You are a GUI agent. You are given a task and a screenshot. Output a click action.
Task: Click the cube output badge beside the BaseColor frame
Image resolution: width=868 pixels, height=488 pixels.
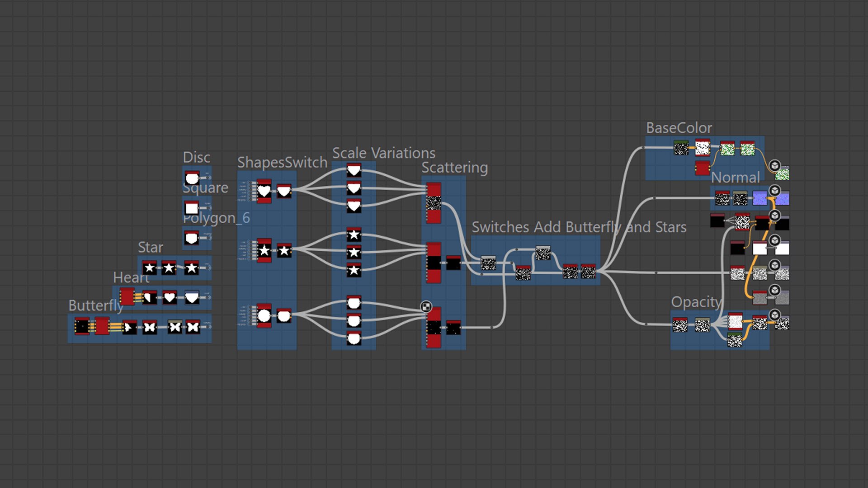(x=774, y=165)
